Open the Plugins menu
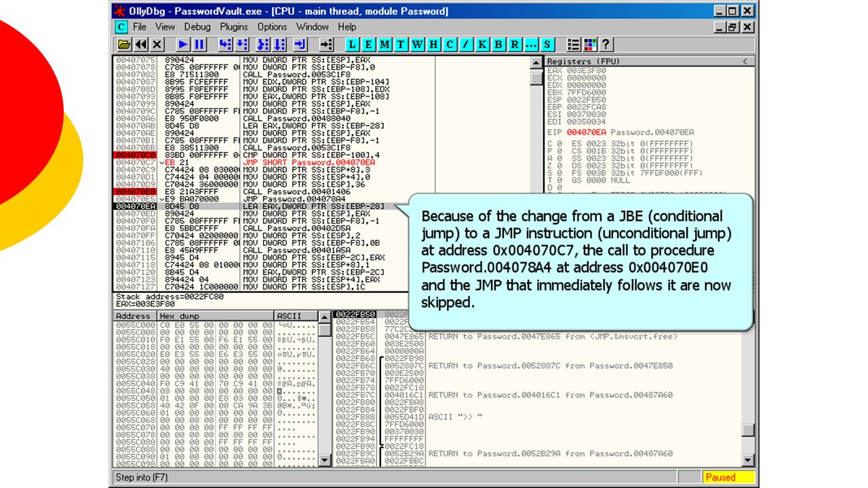This screenshot has height=488, width=868. pyautogui.click(x=234, y=27)
